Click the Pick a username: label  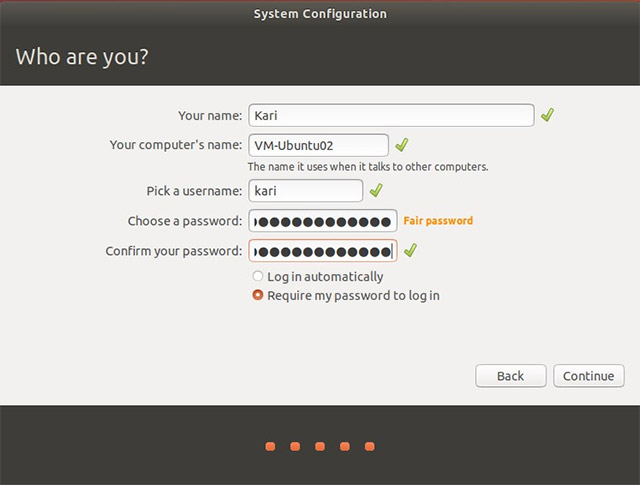click(x=194, y=191)
